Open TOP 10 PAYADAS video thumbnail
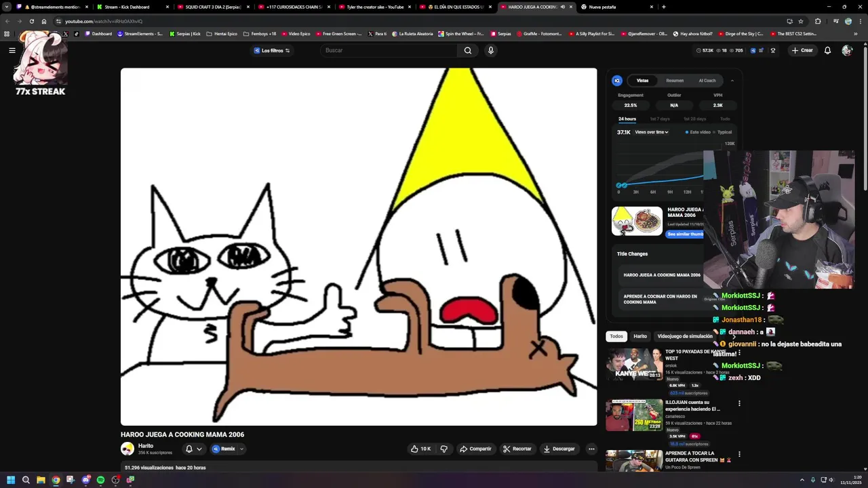The height and width of the screenshot is (488, 868). click(634, 365)
